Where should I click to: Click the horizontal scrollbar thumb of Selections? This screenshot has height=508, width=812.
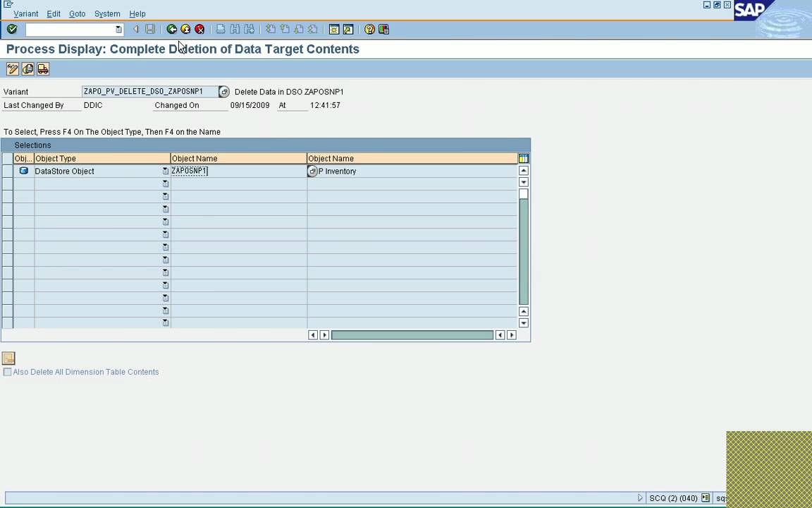coord(412,335)
